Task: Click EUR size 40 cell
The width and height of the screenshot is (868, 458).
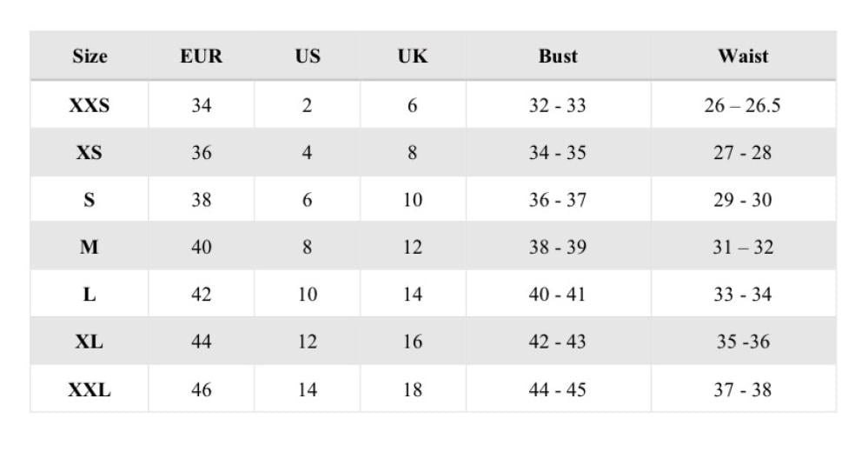Action: (201, 247)
